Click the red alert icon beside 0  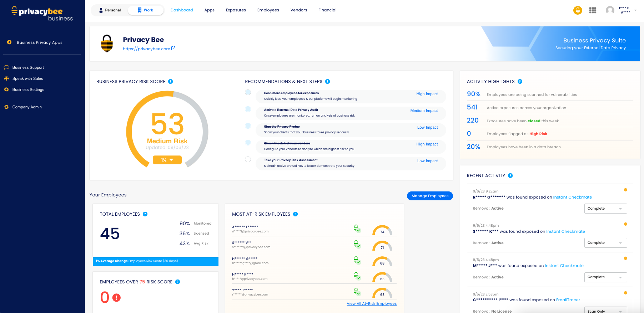tap(116, 298)
